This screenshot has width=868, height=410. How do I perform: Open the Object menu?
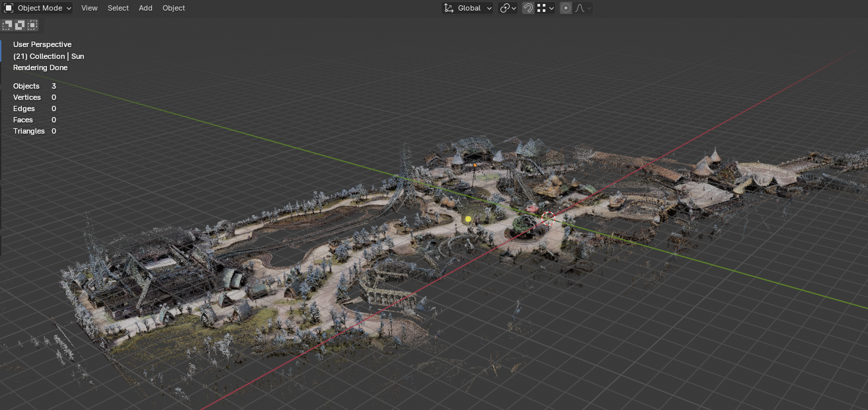pos(174,8)
